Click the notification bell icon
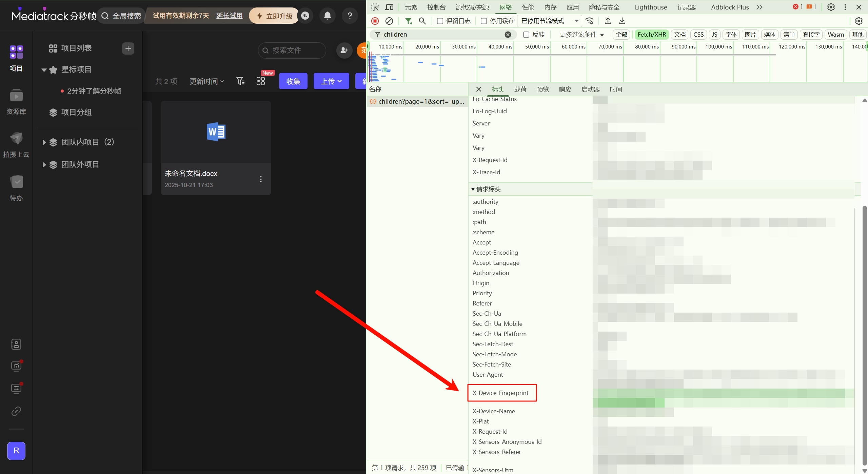 [x=327, y=16]
